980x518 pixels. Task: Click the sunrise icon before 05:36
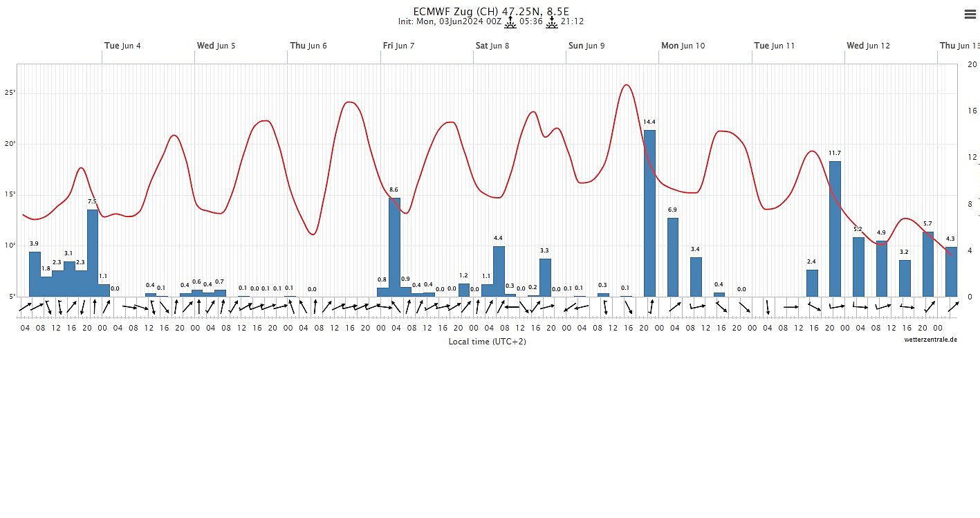point(510,21)
